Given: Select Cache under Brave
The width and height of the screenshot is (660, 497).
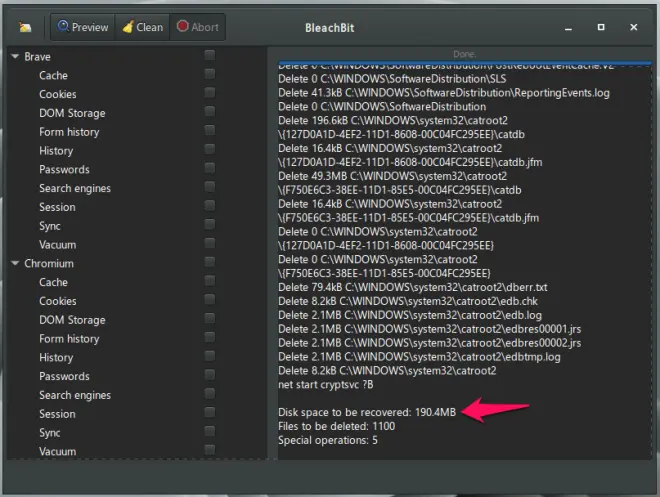Looking at the screenshot, I should 53,75.
